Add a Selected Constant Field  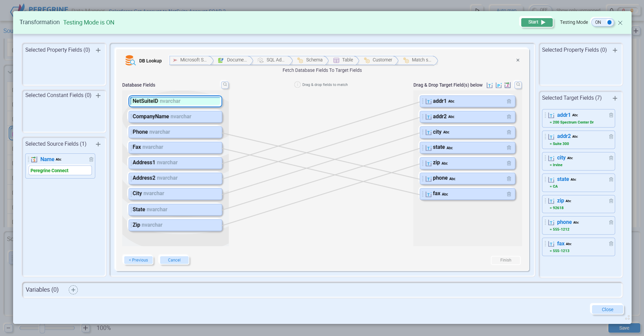pos(98,96)
